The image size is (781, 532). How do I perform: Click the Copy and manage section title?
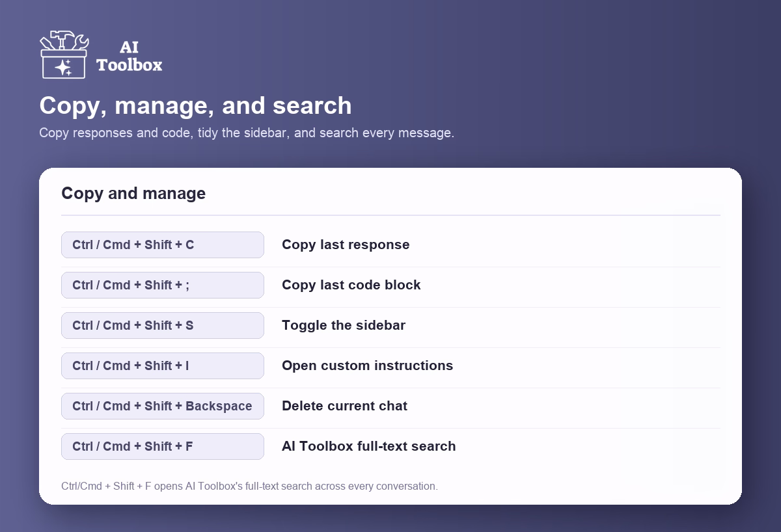133,193
